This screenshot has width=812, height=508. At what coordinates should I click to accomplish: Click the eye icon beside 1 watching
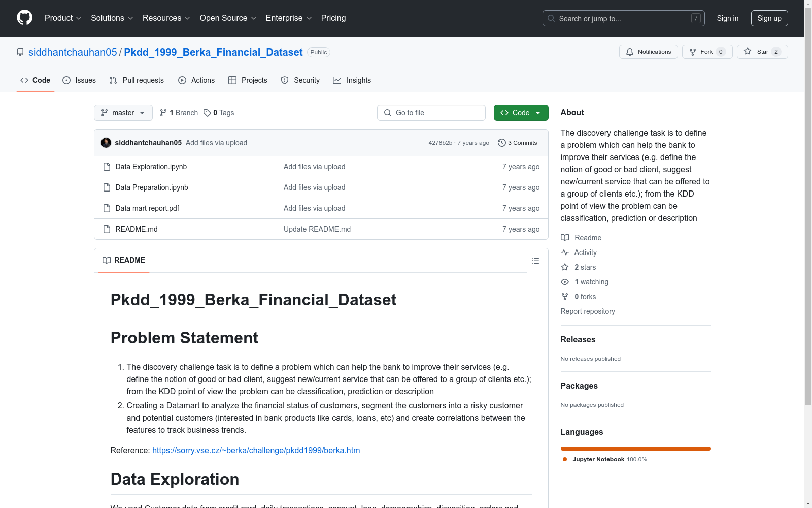coord(565,282)
